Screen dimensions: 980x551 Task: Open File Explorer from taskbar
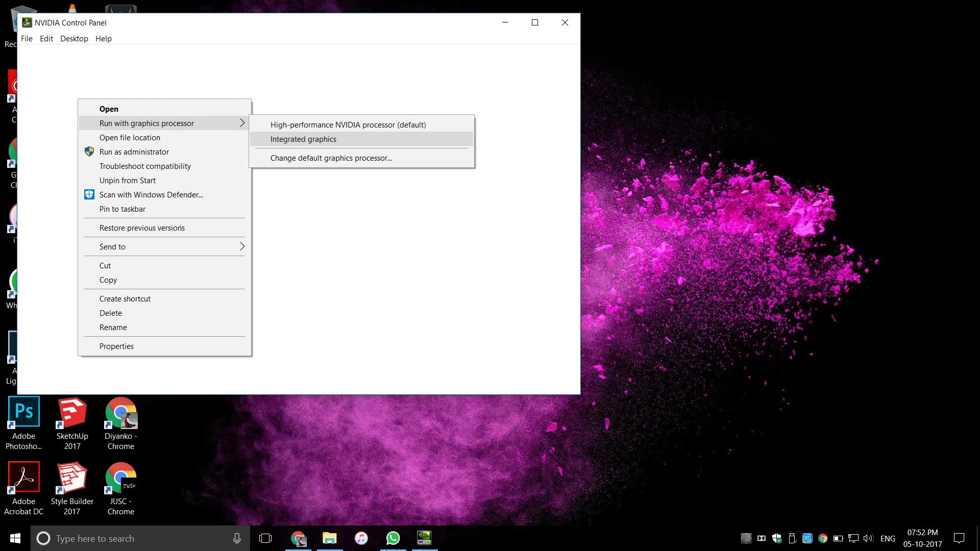tap(330, 538)
